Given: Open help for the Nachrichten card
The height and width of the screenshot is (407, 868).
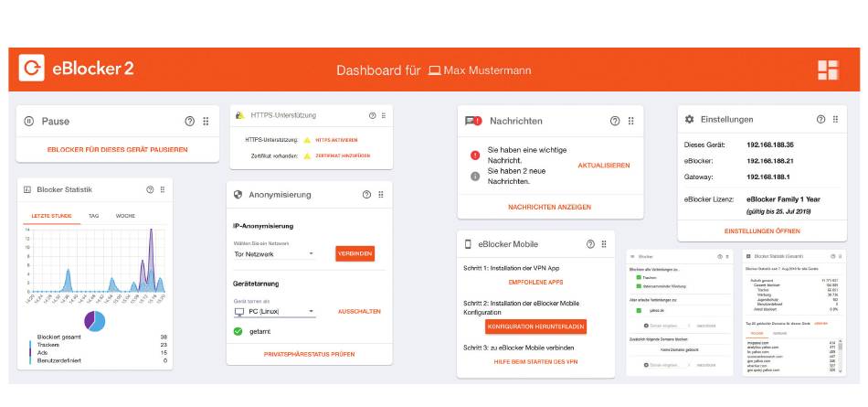Looking at the screenshot, I should tap(615, 121).
